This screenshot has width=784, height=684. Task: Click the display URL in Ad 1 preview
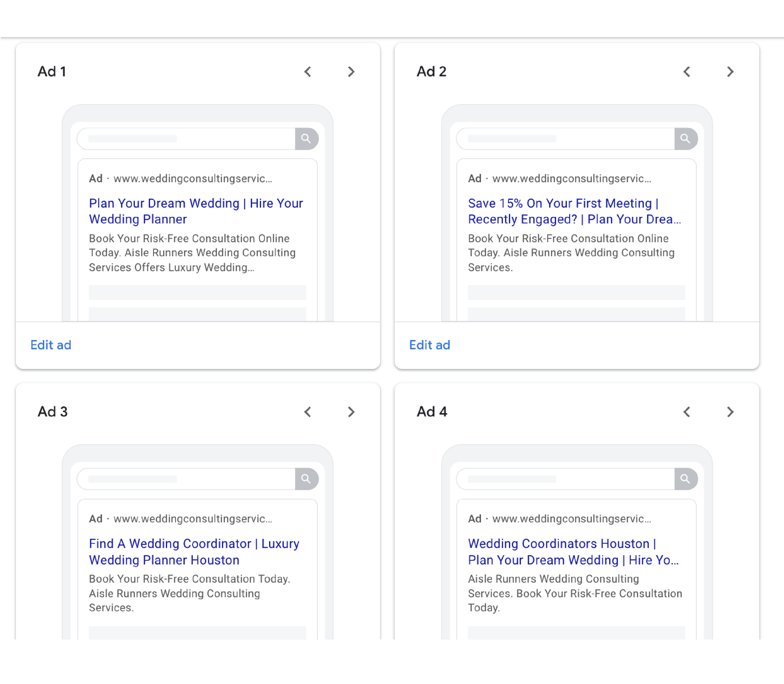[x=193, y=179]
